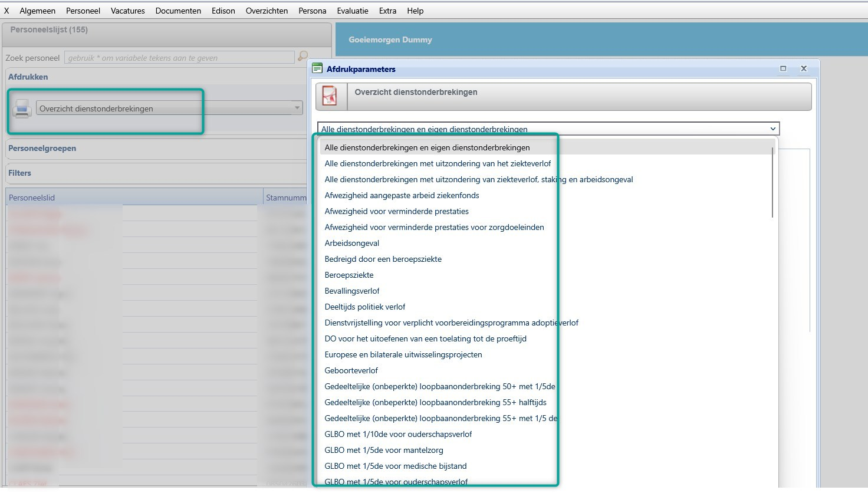Open the Personeel menu
Viewport: 868px width, 503px height.
pyautogui.click(x=83, y=11)
